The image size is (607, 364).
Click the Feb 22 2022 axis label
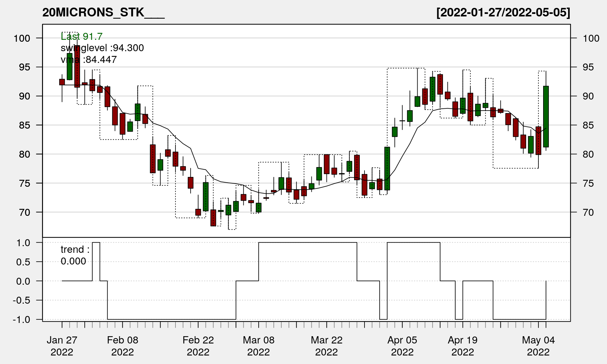[x=198, y=346]
